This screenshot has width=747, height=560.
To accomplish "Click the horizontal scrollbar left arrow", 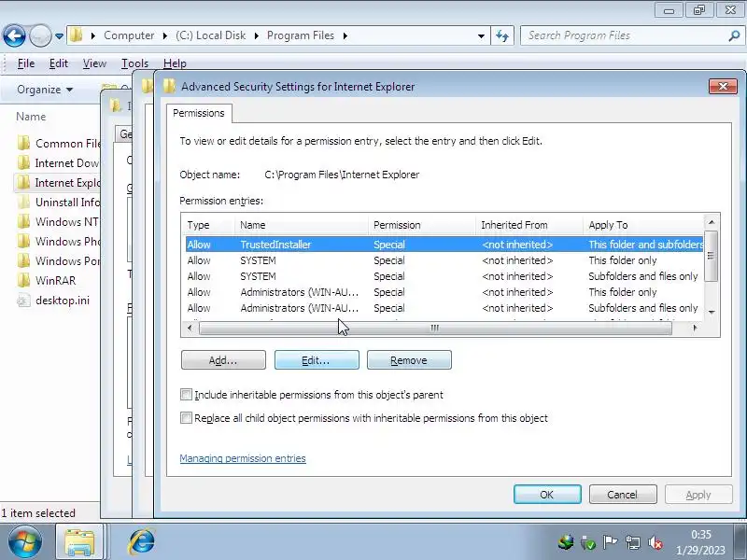I will coord(190,329).
